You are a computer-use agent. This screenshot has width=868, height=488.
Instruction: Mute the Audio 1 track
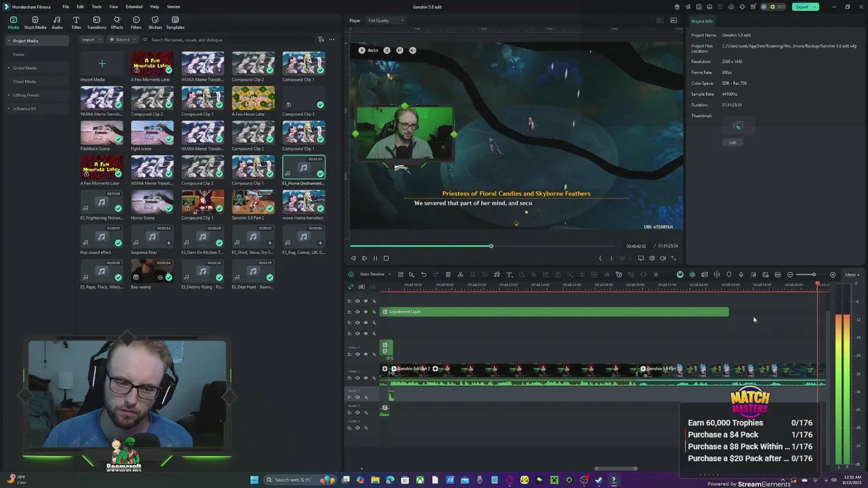click(x=357, y=397)
